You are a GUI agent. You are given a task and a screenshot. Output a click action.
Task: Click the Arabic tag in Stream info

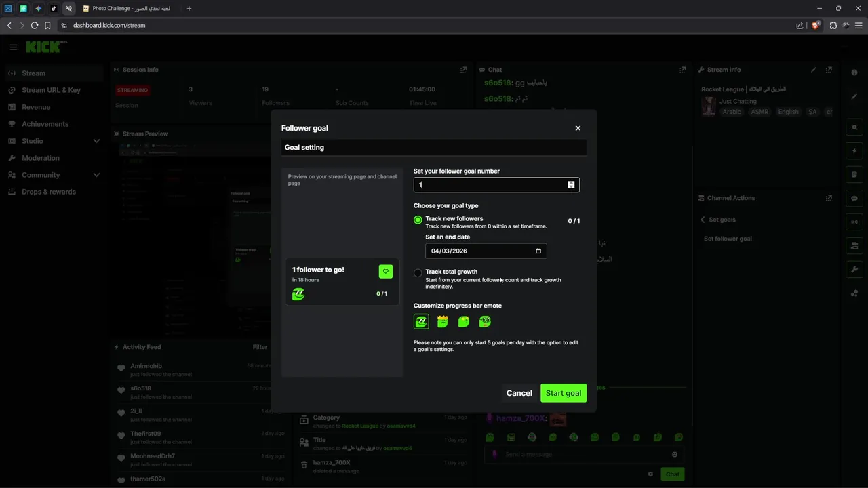(x=732, y=112)
